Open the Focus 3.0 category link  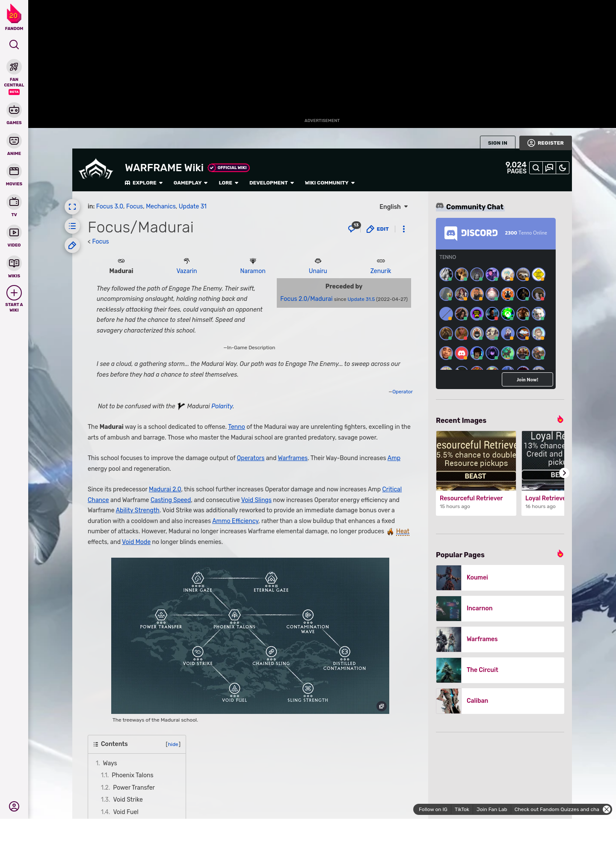[x=110, y=206]
